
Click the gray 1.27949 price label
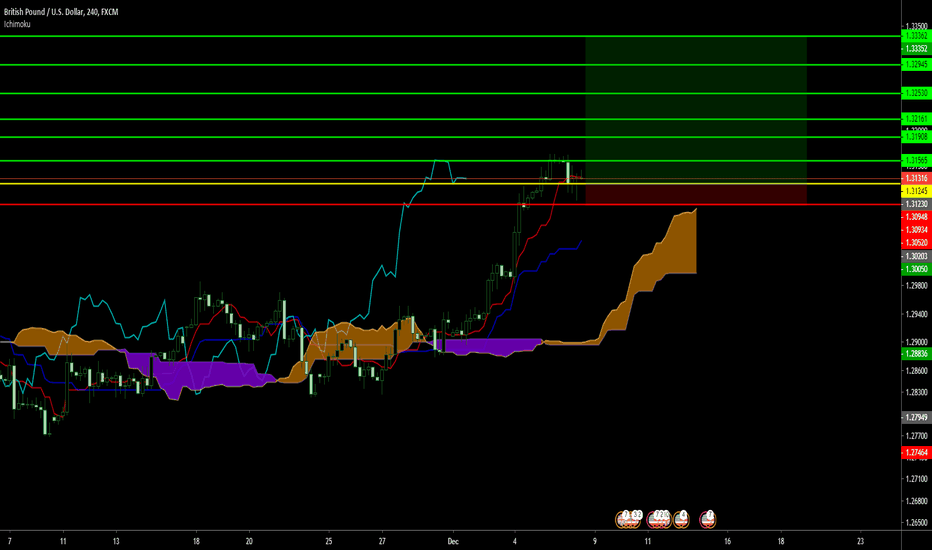point(915,417)
